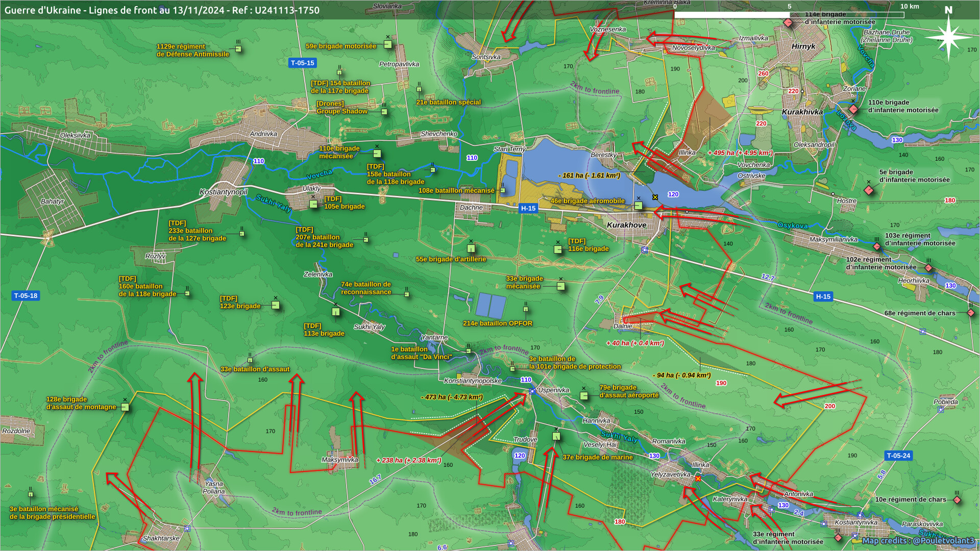Screen dimensions: 980x551
Task: Click the 5e brigade d'infanterie motorisée diamond
Action: tap(869, 190)
